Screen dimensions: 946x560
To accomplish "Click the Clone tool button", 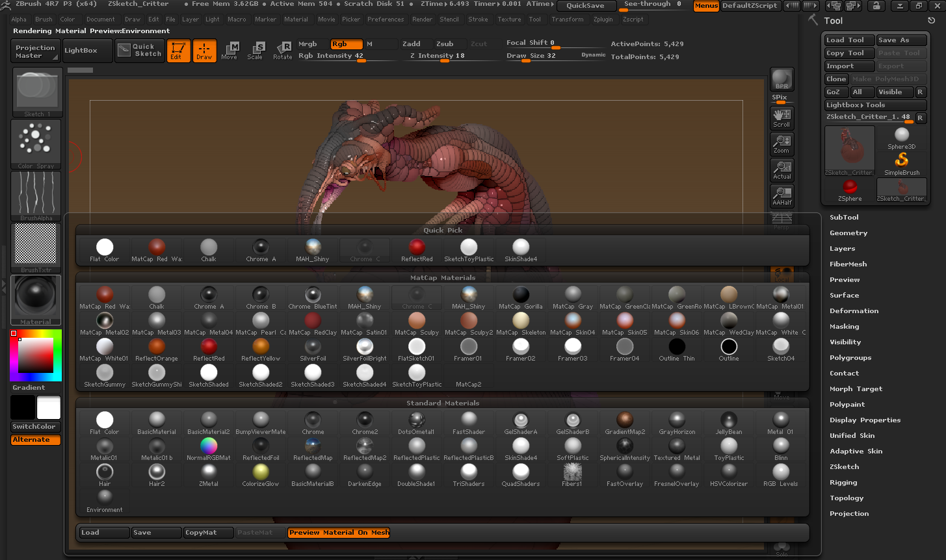I will click(836, 79).
